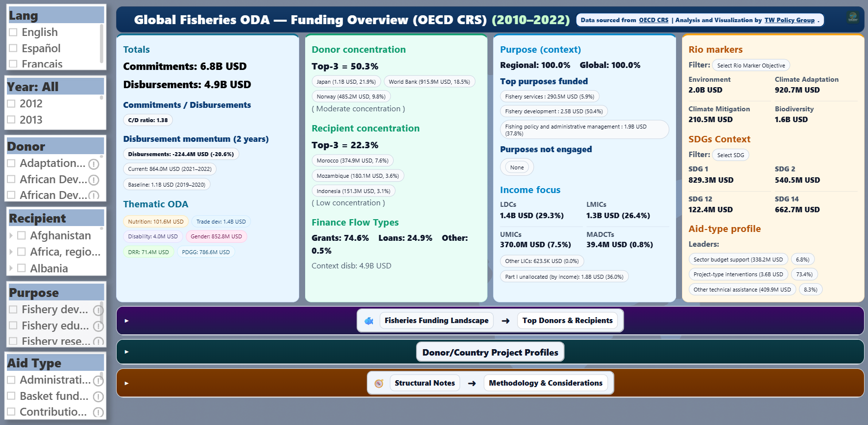Click the Indonesia recipient chip
868x425 pixels.
coord(353,191)
